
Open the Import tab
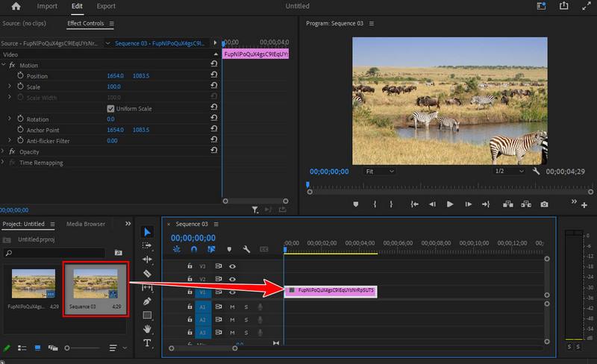(47, 6)
